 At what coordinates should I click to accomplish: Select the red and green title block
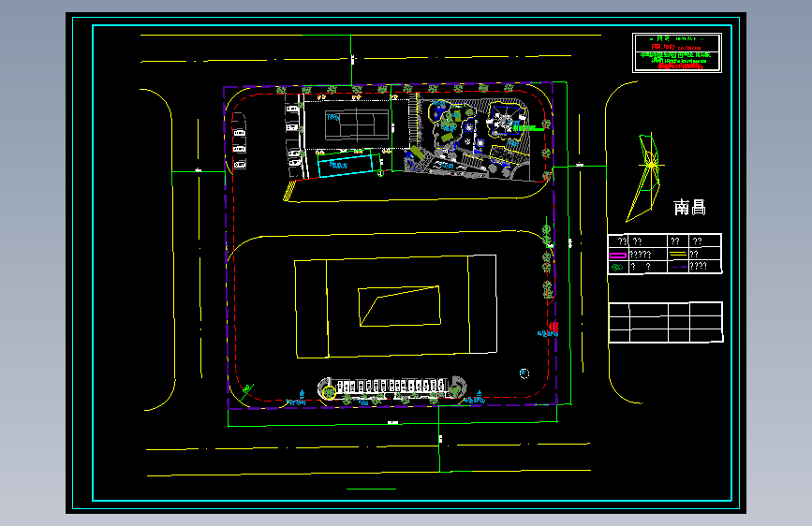[677, 52]
